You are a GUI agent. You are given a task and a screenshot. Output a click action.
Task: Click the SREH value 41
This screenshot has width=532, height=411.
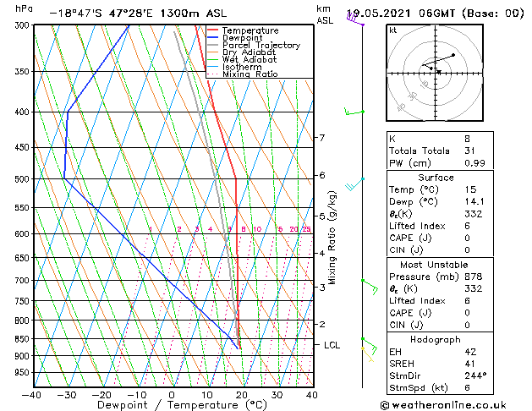point(470,364)
